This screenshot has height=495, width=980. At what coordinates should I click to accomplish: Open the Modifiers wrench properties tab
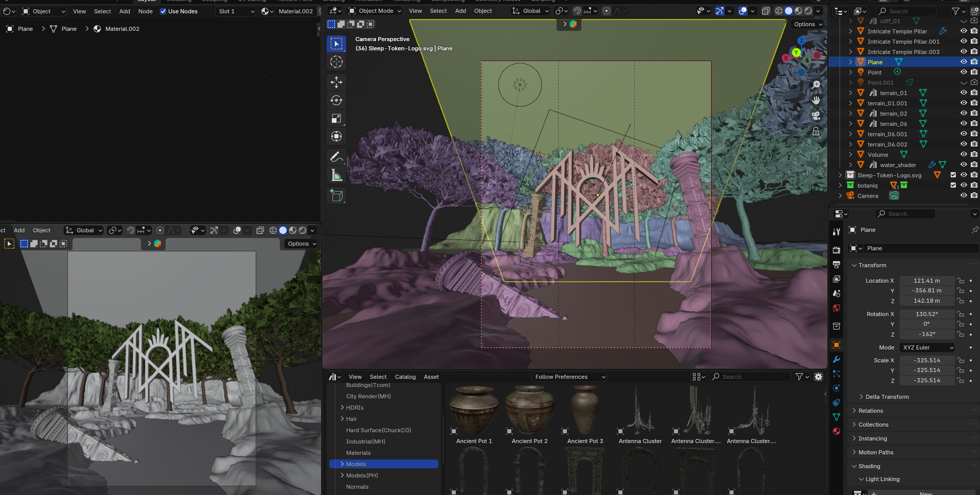836,359
